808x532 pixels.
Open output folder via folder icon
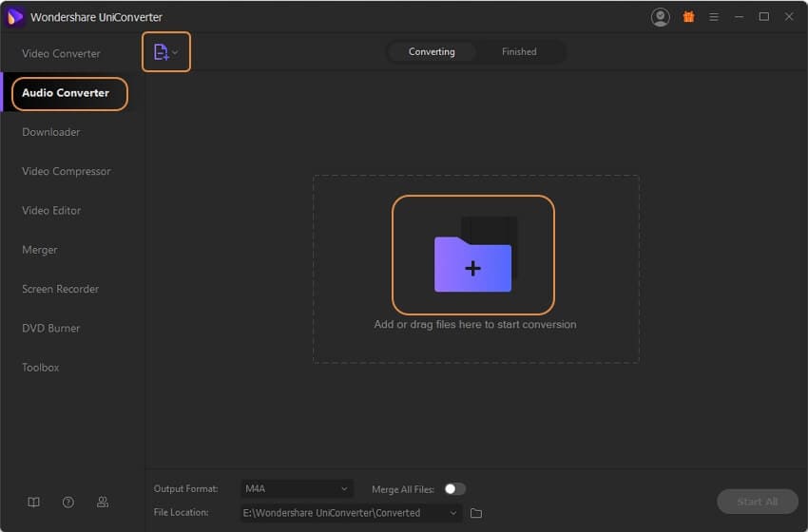coord(476,513)
